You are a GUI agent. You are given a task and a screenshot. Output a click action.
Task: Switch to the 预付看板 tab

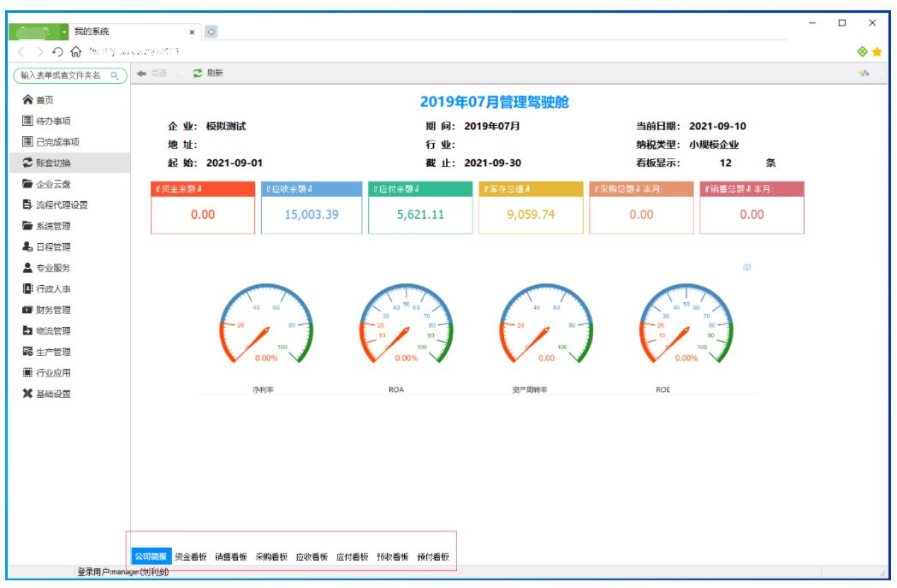point(433,556)
